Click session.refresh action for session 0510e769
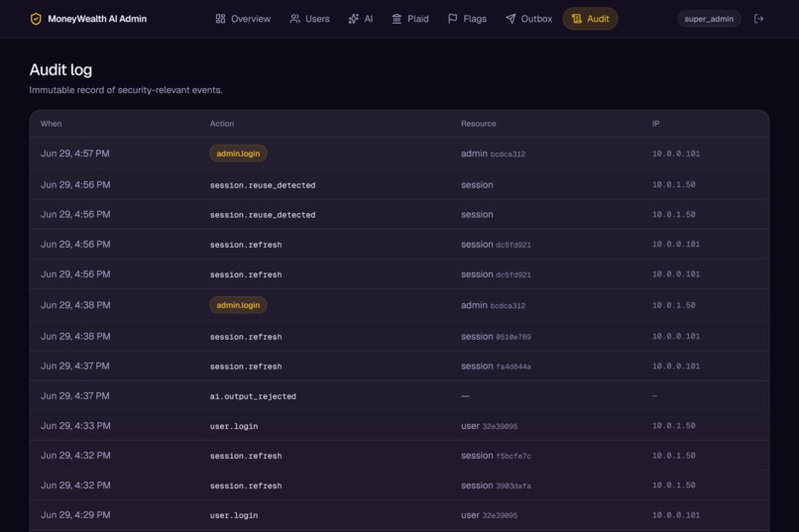The height and width of the screenshot is (532, 799). [246, 337]
